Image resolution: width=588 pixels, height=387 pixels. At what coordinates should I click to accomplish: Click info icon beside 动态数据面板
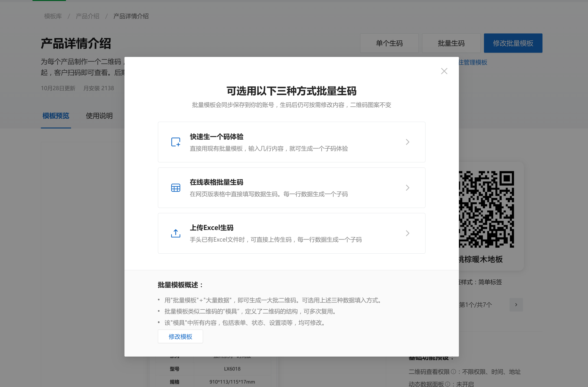[448, 384]
